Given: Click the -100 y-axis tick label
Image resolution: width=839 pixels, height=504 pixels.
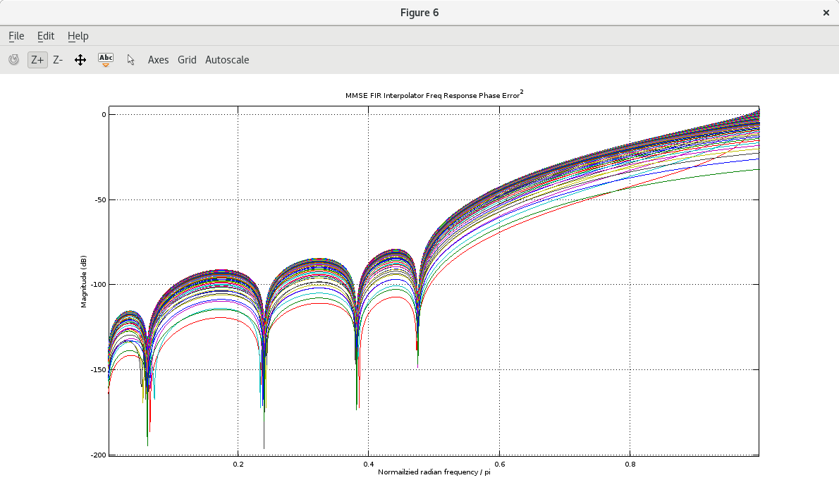Looking at the screenshot, I should pyautogui.click(x=99, y=285).
